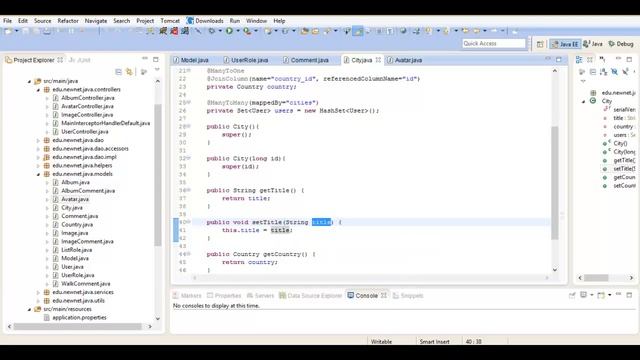Click the Save All toolbar icon
Screen dimensions: 640x360
tap(36, 31)
